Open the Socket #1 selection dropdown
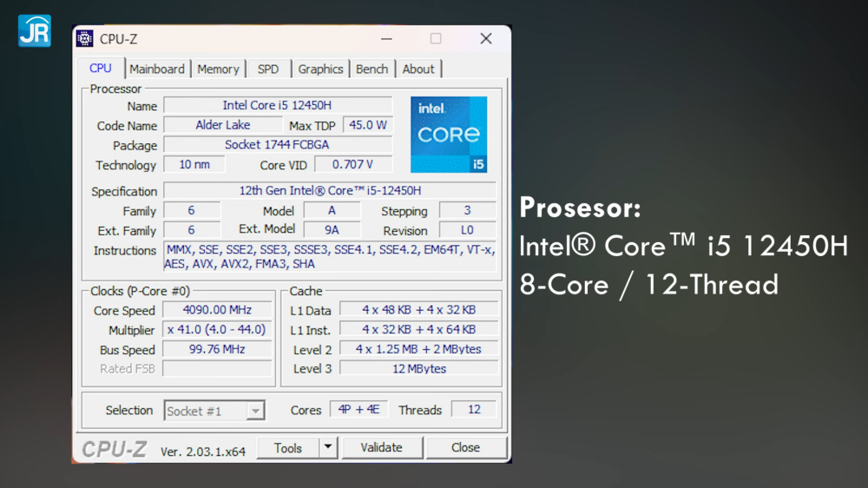Viewport: 868px width, 488px height. 214,411
